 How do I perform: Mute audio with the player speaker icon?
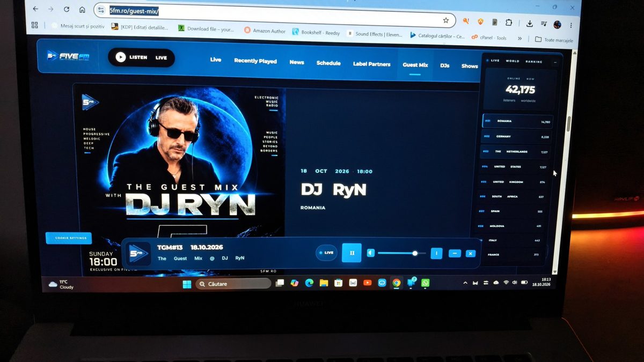(371, 253)
